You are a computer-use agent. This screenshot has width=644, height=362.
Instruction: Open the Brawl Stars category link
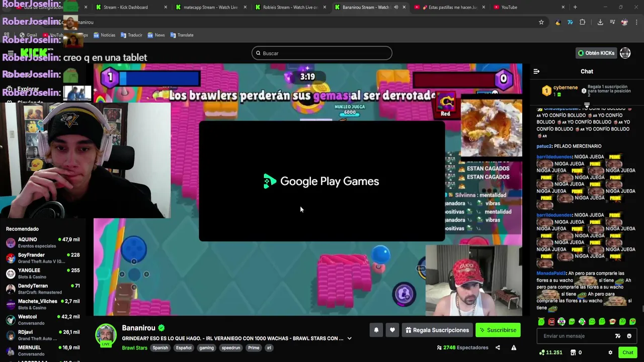click(134, 348)
